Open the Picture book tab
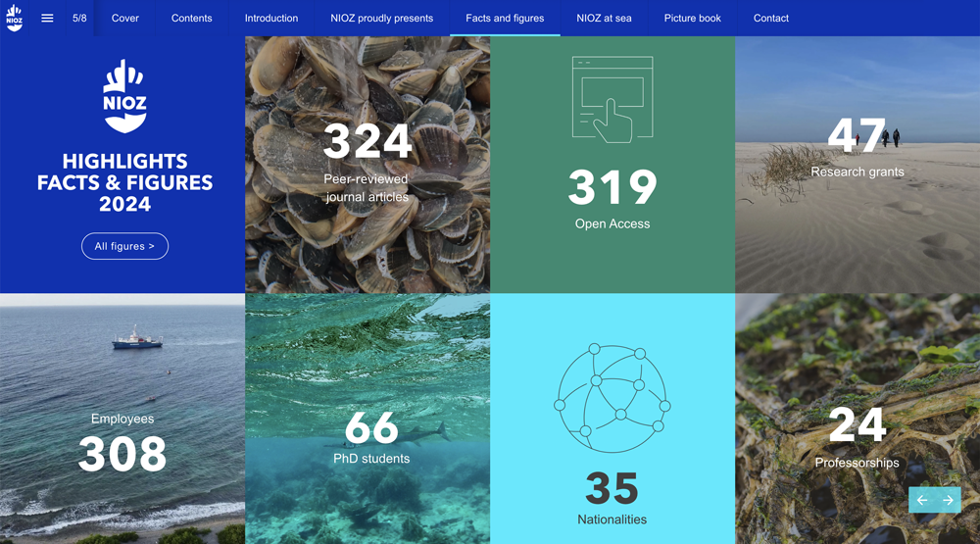 pyautogui.click(x=692, y=18)
